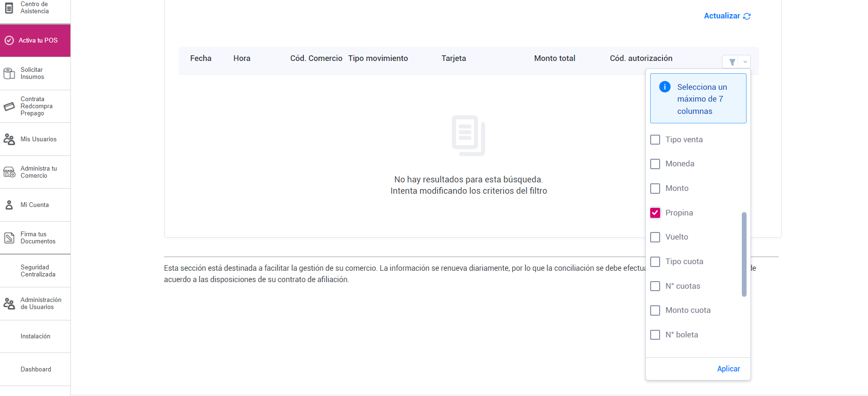
Task: Enable the Monto column checkbox
Action: click(655, 189)
